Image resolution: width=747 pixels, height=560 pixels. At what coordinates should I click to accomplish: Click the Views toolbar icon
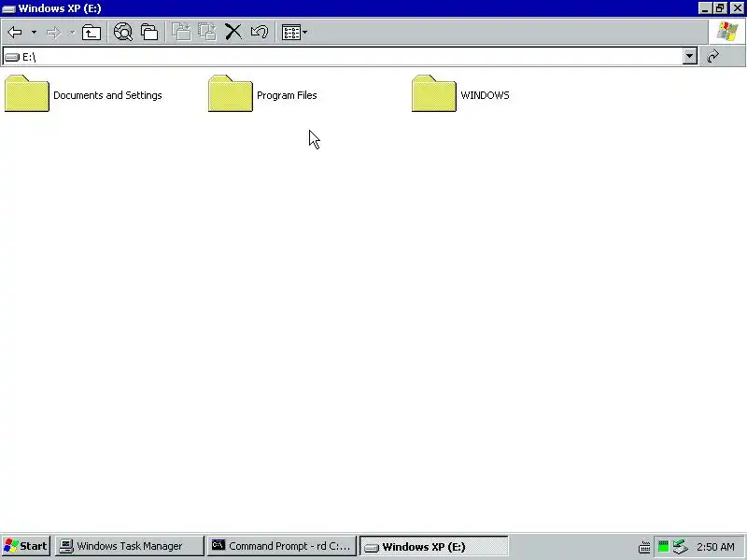tap(291, 33)
